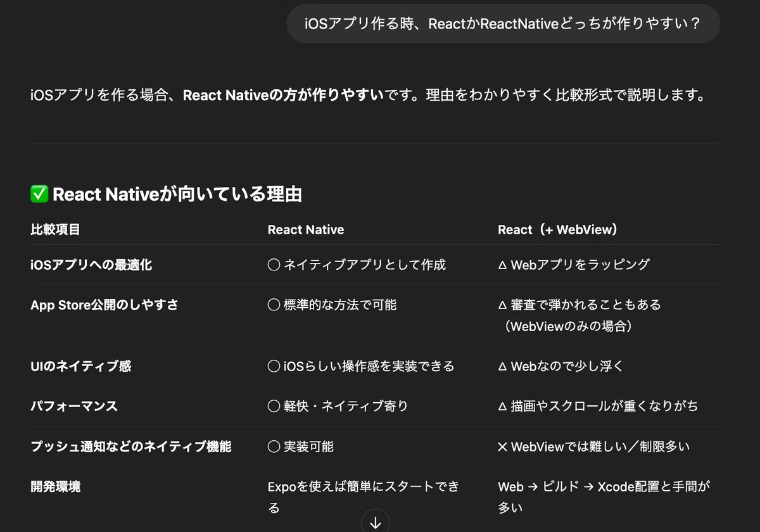This screenshot has height=532, width=760.
Task: Click row label 'UIのネイティブ感'
Action: tap(81, 366)
